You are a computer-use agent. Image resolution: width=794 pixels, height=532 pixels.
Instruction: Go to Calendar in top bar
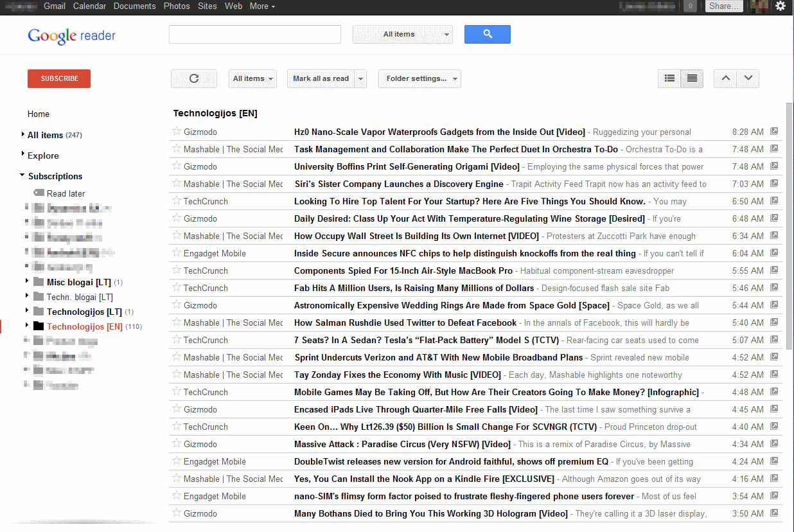(89, 6)
